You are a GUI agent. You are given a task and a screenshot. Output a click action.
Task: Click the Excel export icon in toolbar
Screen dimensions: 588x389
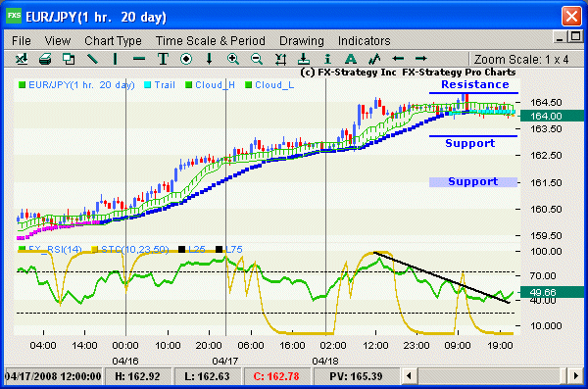pyautogui.click(x=22, y=59)
